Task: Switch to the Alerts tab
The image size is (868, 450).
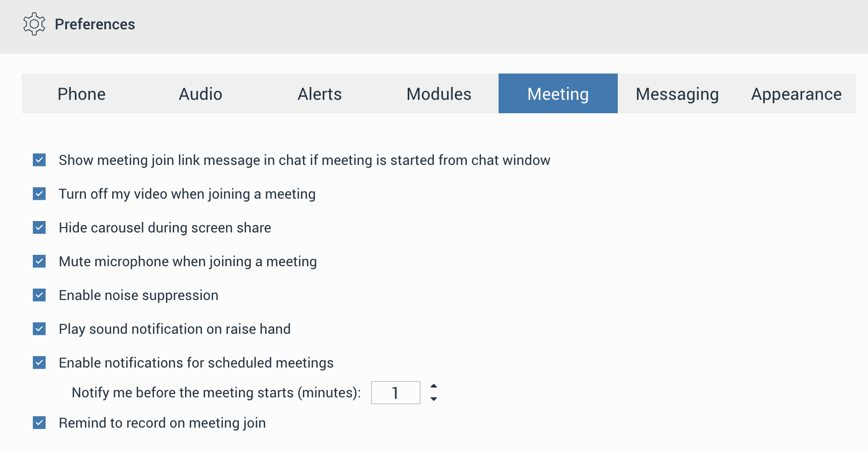Action: click(319, 93)
